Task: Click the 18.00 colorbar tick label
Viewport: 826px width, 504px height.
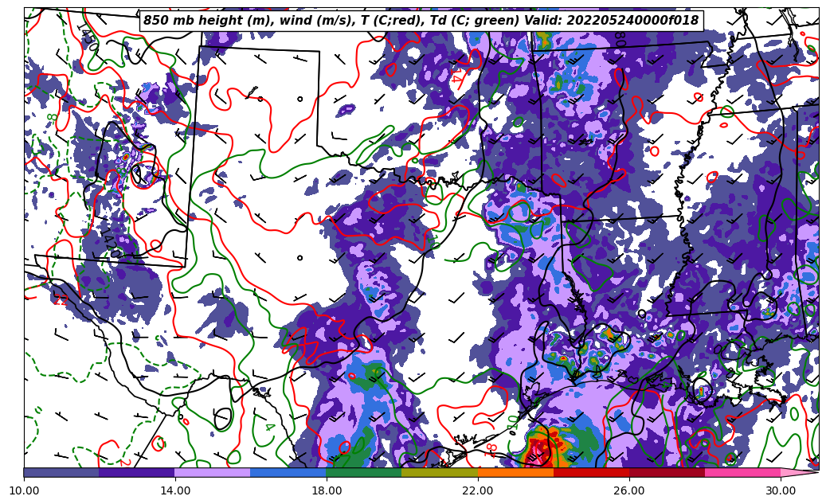Action: (x=326, y=490)
